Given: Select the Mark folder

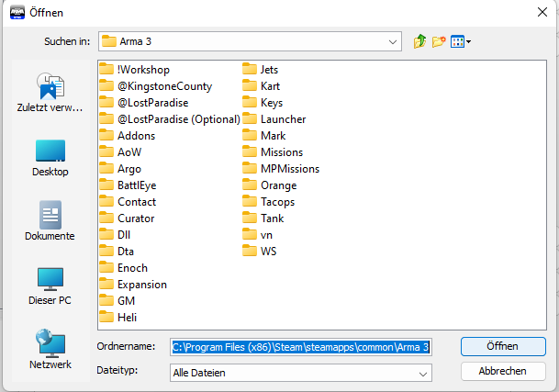Looking at the screenshot, I should [264, 136].
